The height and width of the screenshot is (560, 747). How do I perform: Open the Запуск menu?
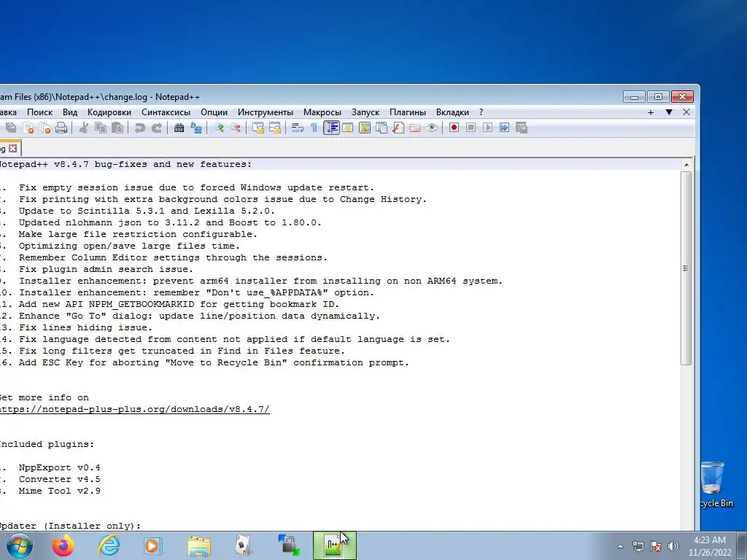(365, 112)
